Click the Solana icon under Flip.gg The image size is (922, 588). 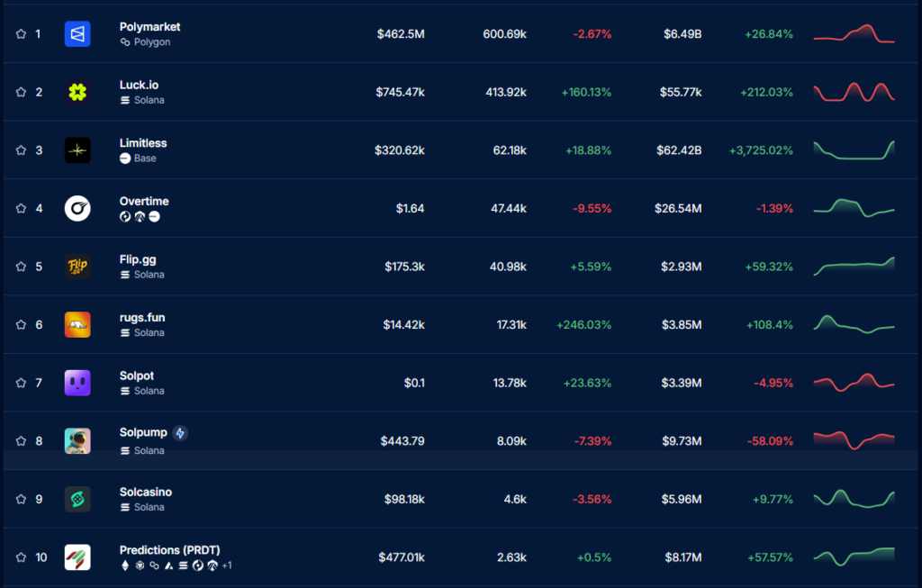click(124, 276)
